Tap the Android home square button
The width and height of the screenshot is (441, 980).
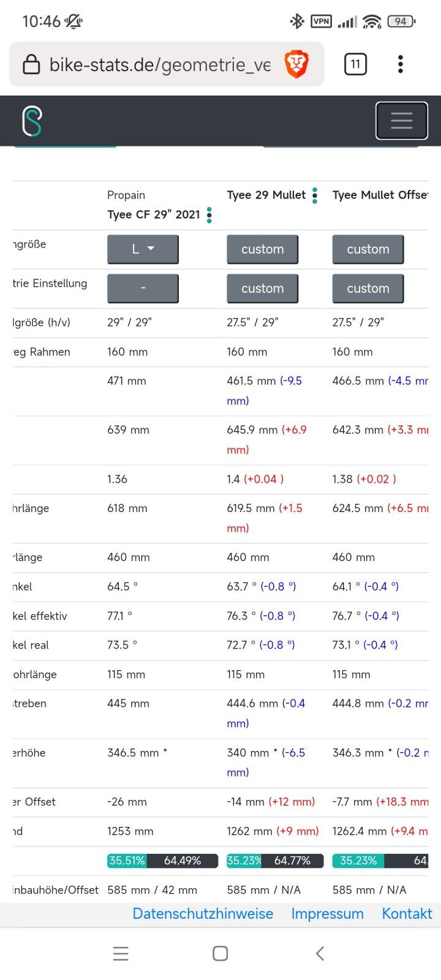(221, 953)
